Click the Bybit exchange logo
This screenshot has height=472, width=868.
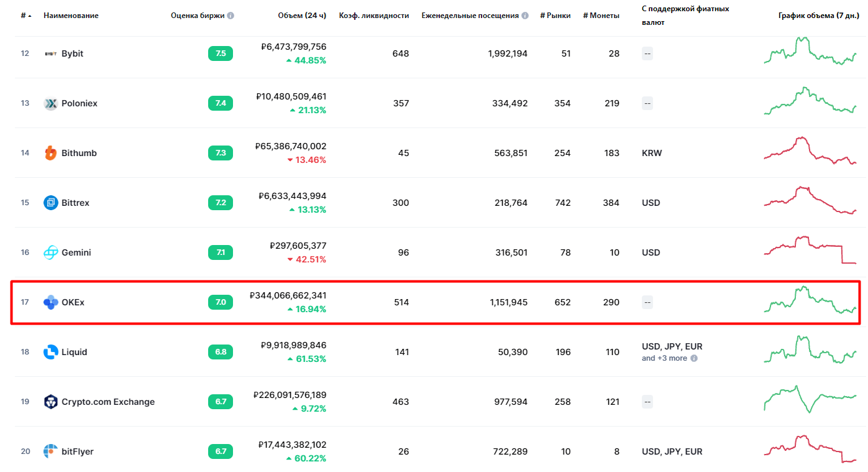coord(51,53)
